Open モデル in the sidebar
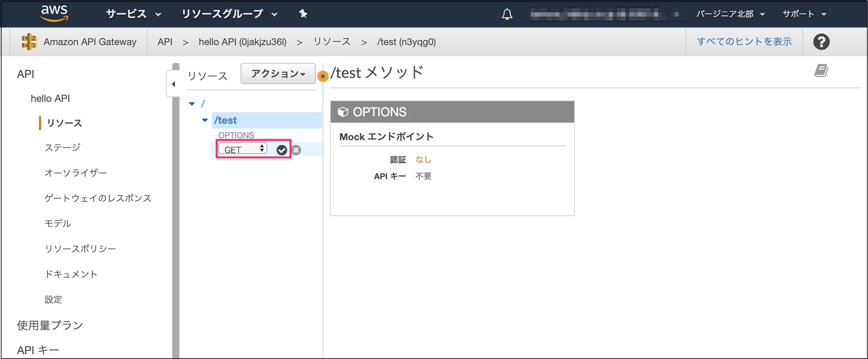Viewport: 868px width, 359px height. (58, 224)
